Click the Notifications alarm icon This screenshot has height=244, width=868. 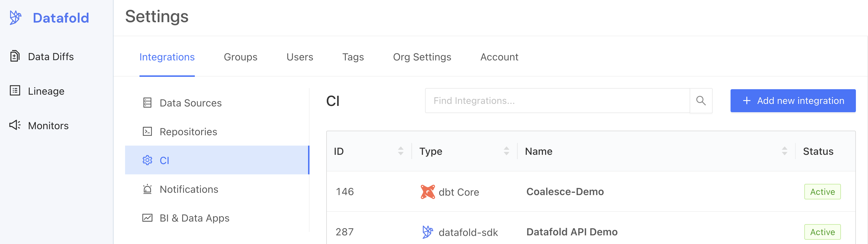(147, 189)
